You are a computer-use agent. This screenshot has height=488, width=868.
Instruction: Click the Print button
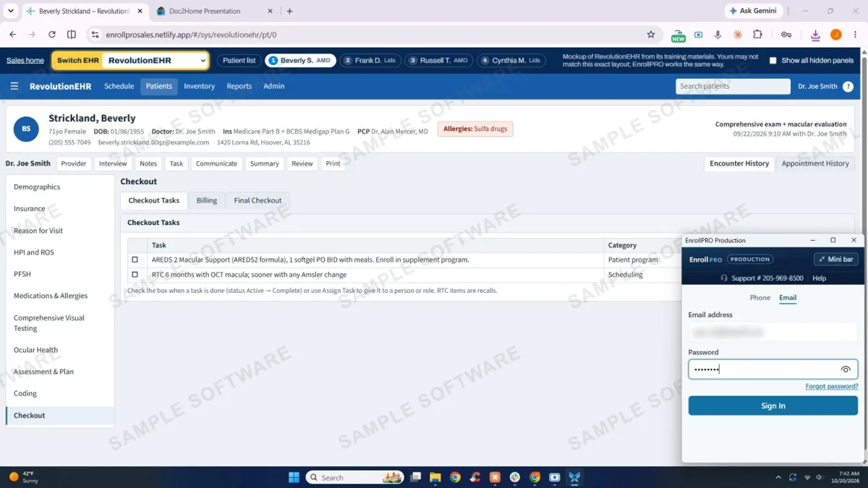[x=333, y=163]
